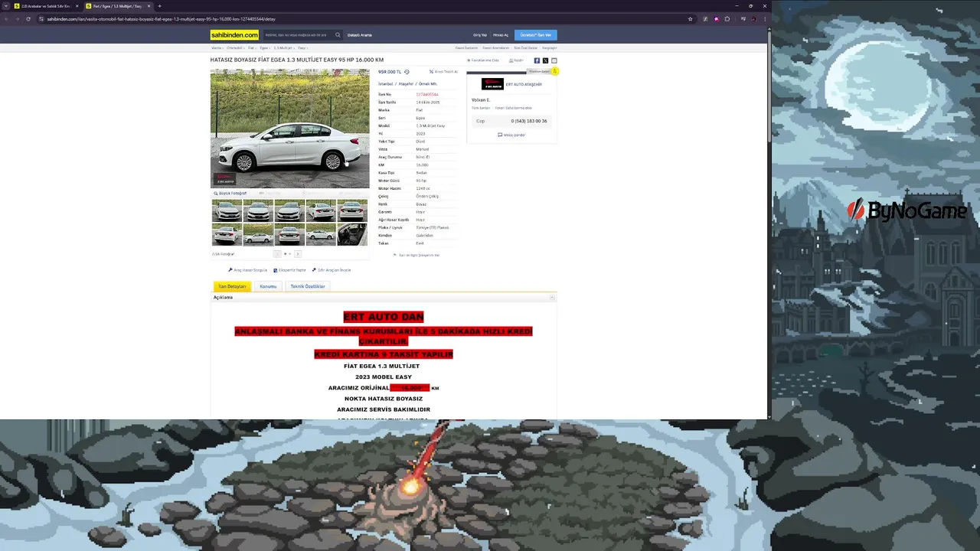This screenshot has width=980, height=551.
Task: Open the sahibinden.com home logo
Action: (x=234, y=34)
